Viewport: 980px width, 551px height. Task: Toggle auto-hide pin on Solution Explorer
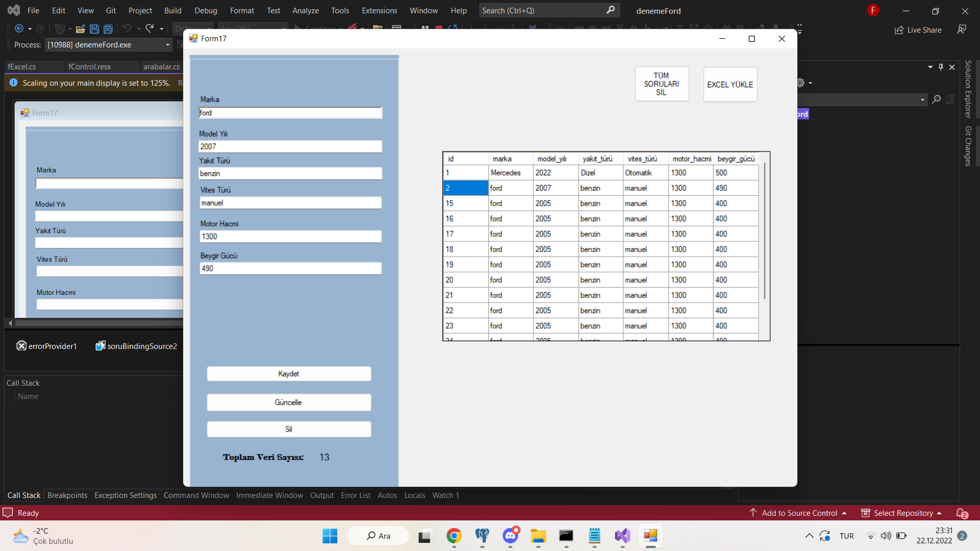(x=941, y=67)
